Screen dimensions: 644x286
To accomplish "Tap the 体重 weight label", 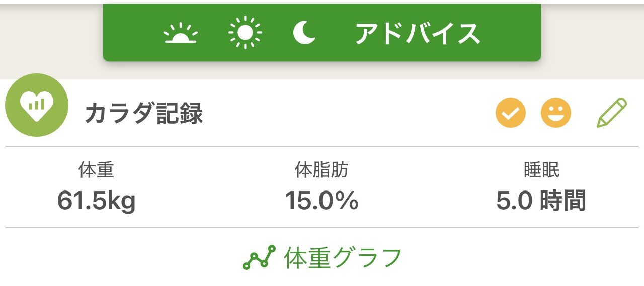I will pos(96,170).
